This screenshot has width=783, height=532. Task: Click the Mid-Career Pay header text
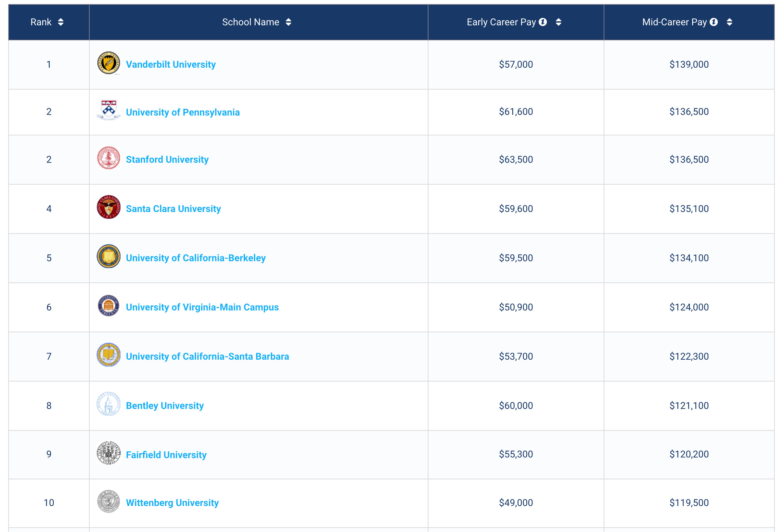click(x=674, y=22)
